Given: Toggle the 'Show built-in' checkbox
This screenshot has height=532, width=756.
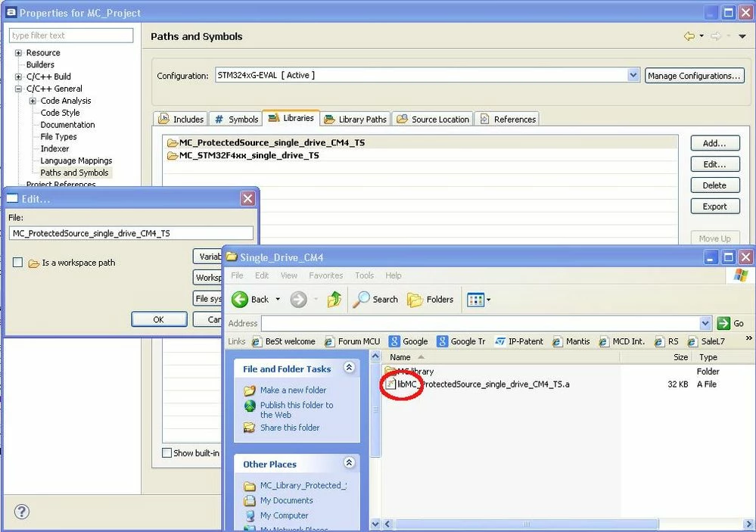Looking at the screenshot, I should point(166,453).
